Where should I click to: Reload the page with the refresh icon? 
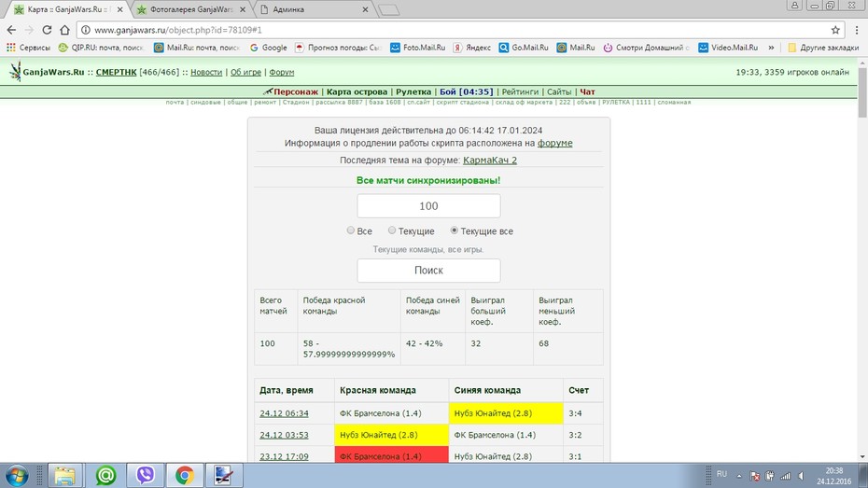47,30
